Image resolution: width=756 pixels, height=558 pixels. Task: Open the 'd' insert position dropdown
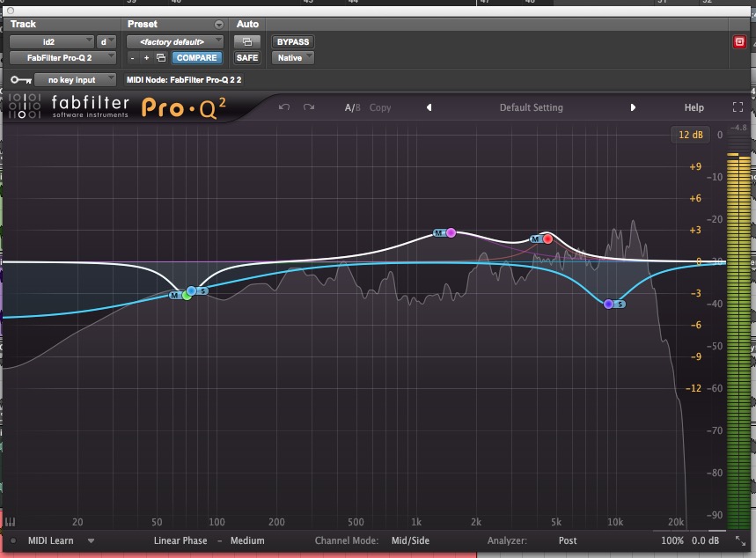point(106,42)
